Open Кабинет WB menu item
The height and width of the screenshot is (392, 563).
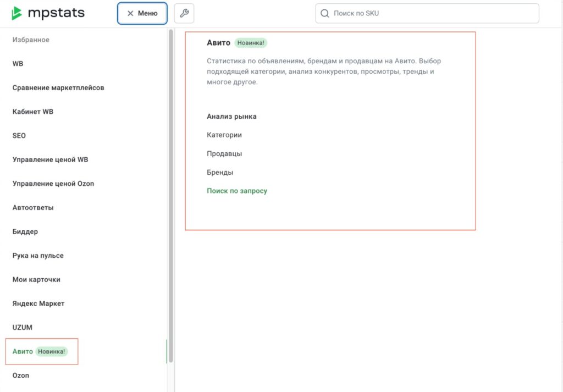(33, 112)
